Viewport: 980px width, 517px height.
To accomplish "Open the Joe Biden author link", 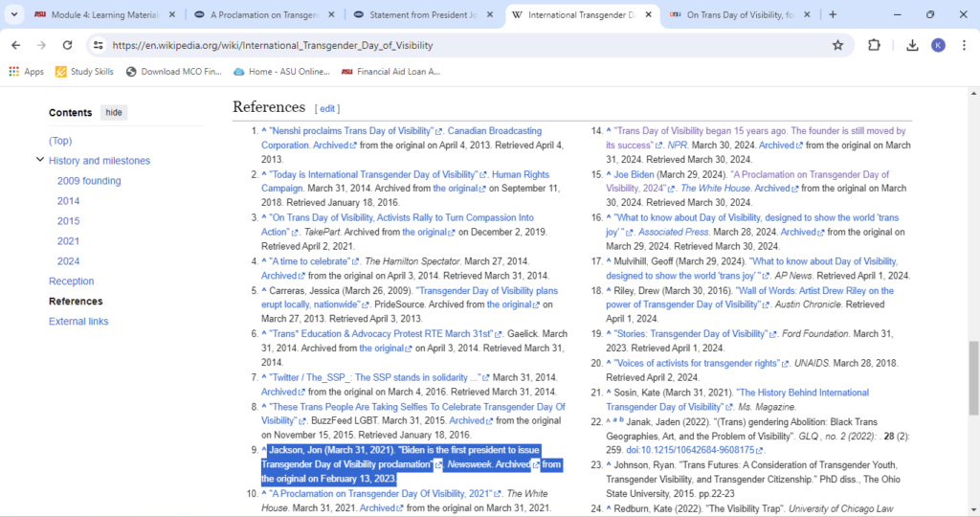I will [x=634, y=174].
